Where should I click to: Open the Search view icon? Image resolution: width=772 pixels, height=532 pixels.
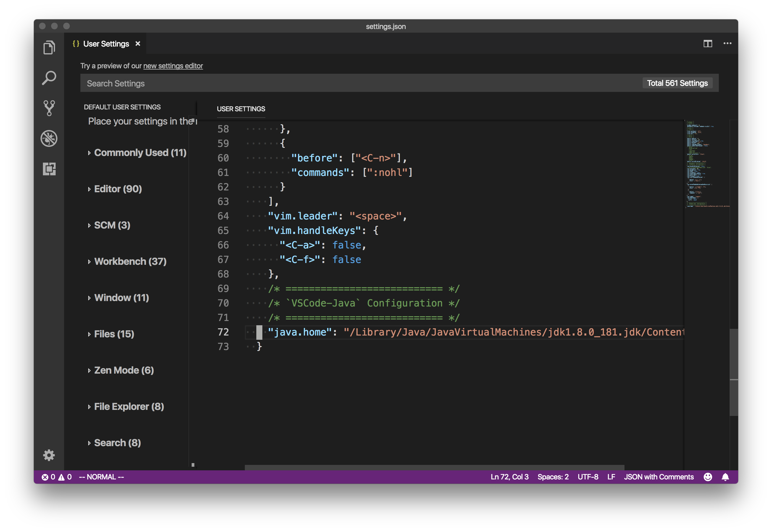[49, 77]
